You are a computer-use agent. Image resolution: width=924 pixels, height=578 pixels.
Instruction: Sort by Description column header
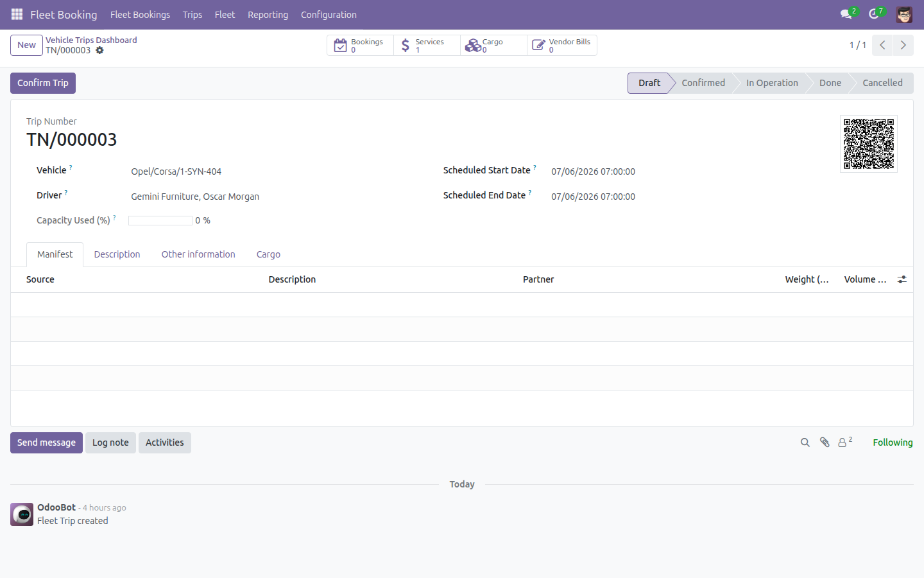coord(292,279)
